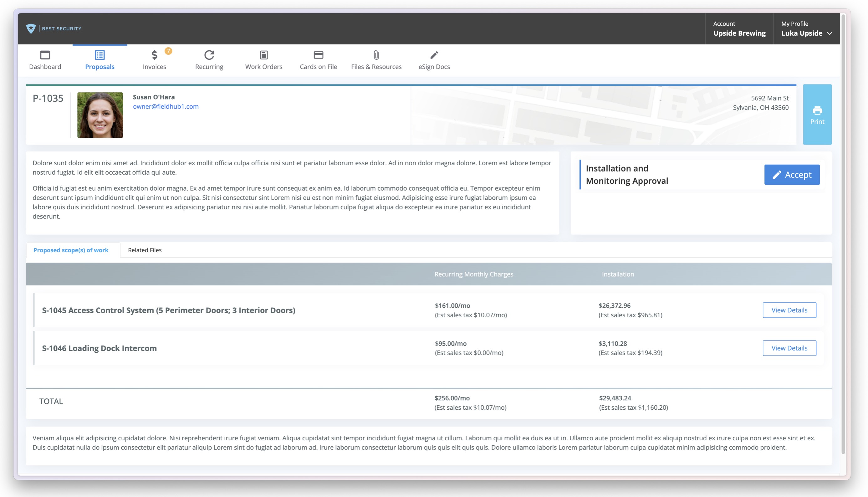Expand the My Profile dropdown chevron

click(x=830, y=33)
